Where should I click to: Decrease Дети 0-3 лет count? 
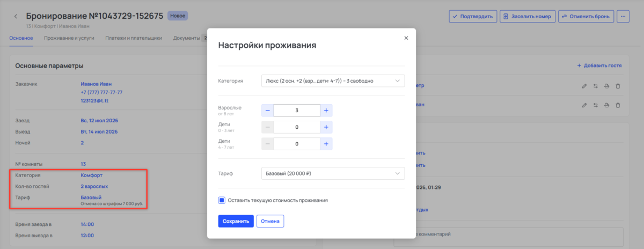pyautogui.click(x=267, y=127)
